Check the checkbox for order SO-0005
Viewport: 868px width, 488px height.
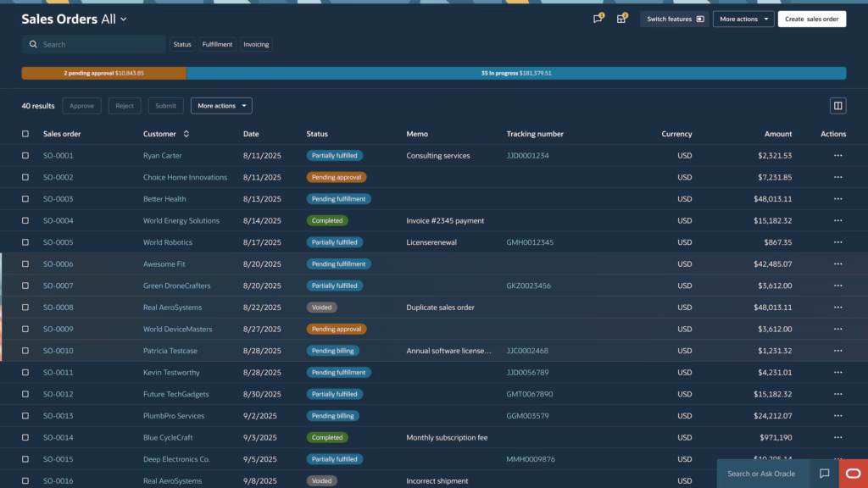pyautogui.click(x=25, y=241)
